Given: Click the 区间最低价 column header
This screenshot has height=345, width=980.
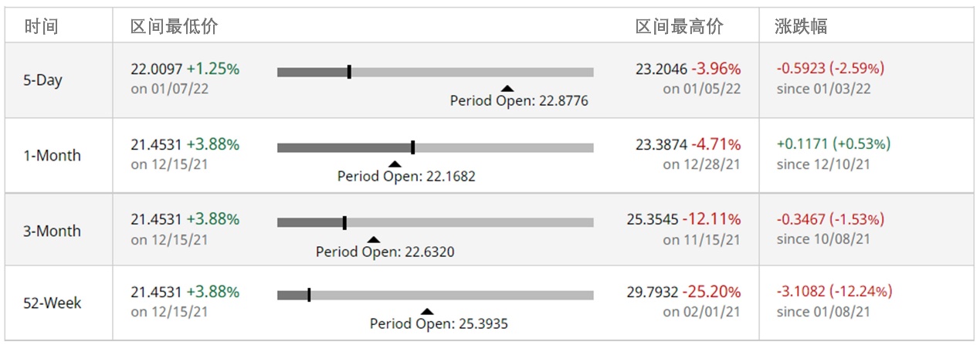Looking at the screenshot, I should point(175,26).
